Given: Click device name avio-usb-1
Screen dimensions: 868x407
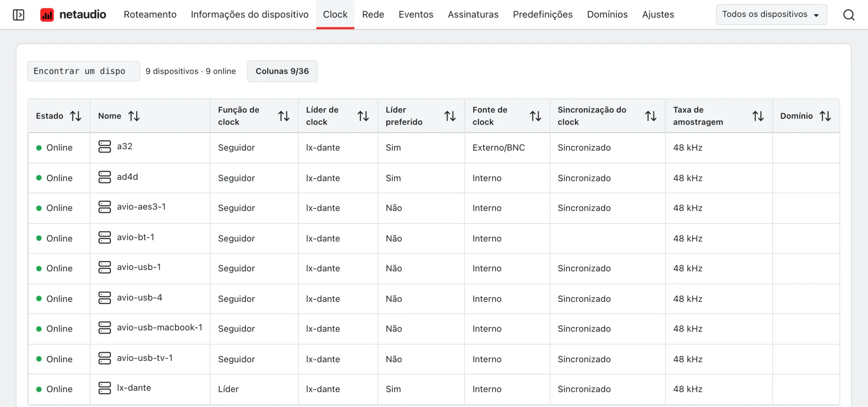Looking at the screenshot, I should coord(139,267).
